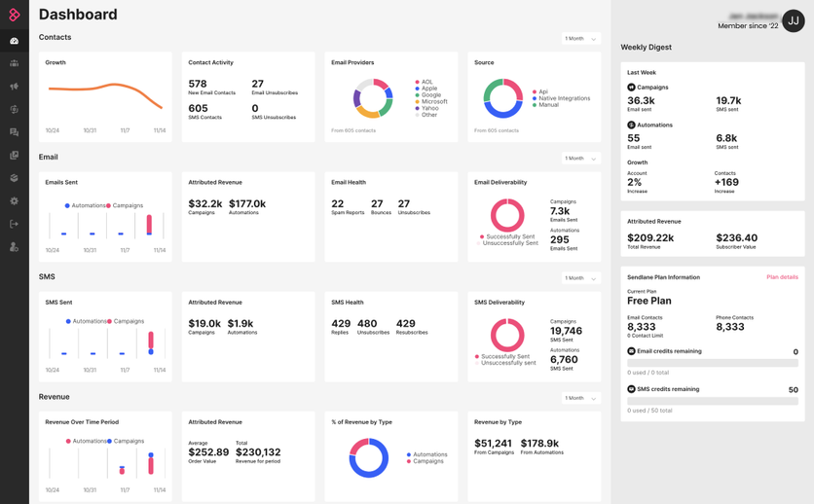Toggle Native Integrations legend in Source
814x504 pixels.
pyautogui.click(x=561, y=98)
